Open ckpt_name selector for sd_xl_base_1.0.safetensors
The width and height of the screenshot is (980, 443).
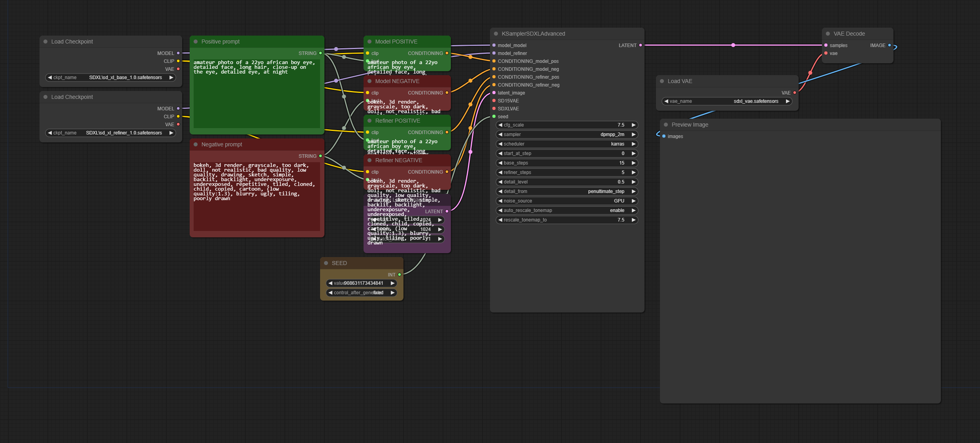pyautogui.click(x=111, y=78)
